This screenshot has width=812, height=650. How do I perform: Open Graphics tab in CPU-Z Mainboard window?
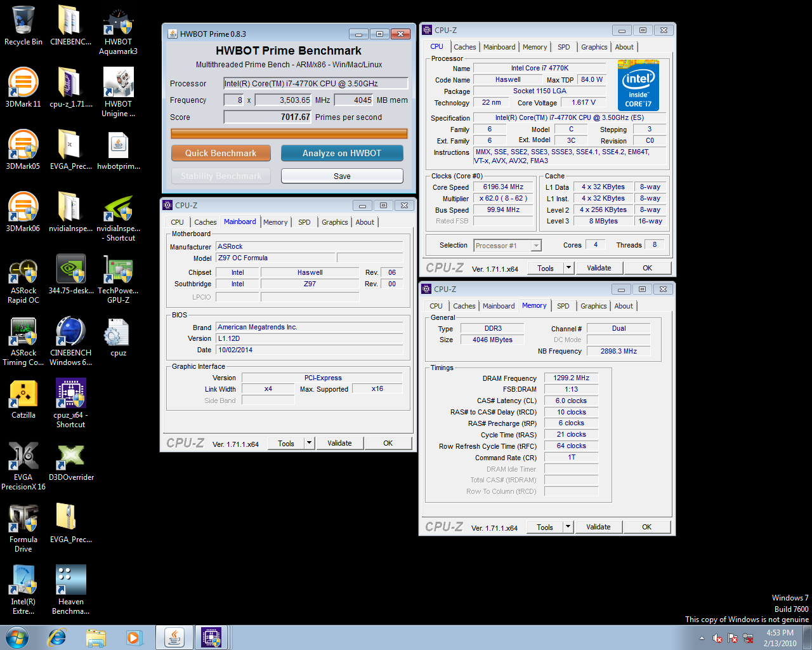[334, 222]
